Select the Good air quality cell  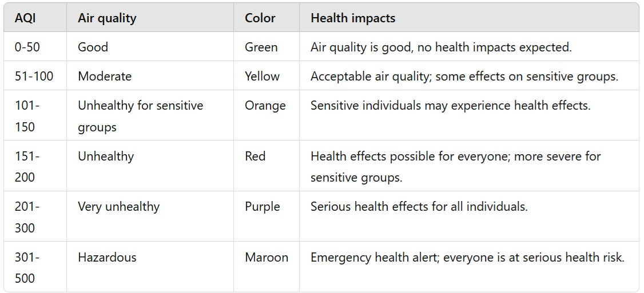point(93,47)
